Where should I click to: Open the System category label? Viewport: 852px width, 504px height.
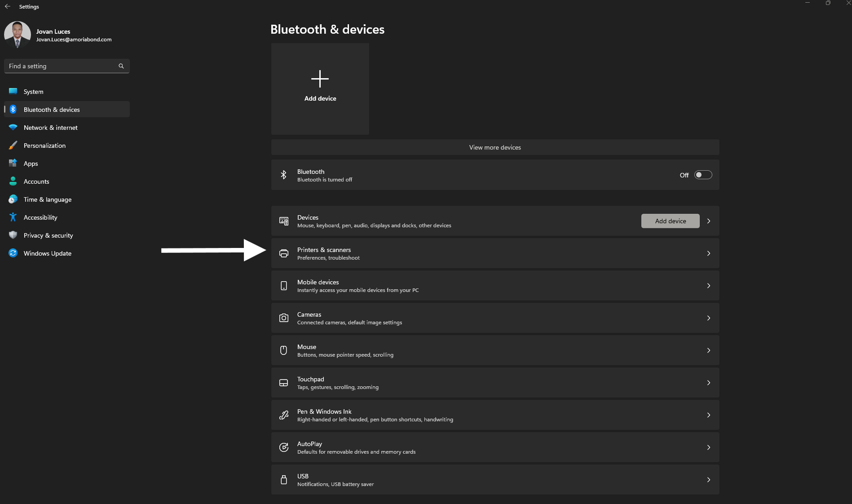coord(34,92)
